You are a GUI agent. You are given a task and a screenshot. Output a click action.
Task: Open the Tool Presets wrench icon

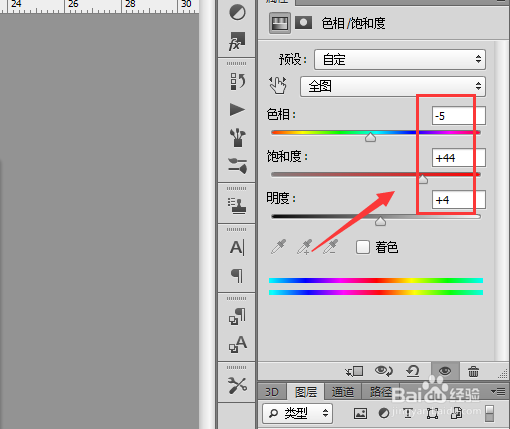pos(237,385)
